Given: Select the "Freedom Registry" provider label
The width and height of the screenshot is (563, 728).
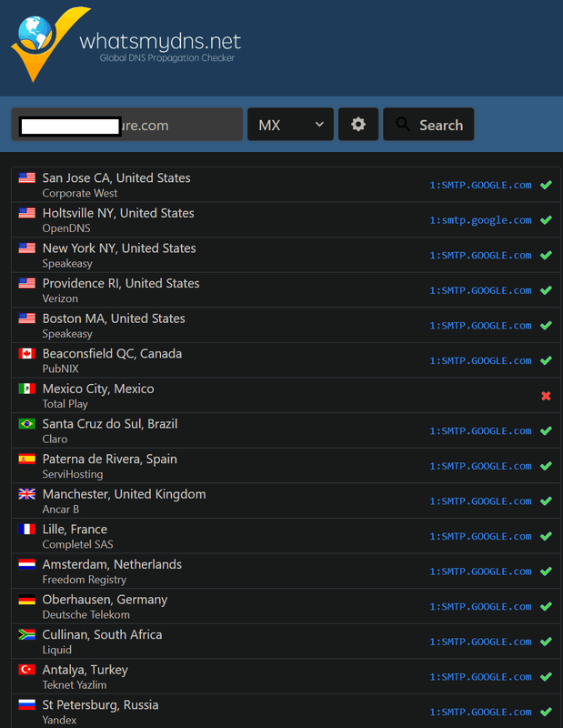Looking at the screenshot, I should [x=84, y=580].
